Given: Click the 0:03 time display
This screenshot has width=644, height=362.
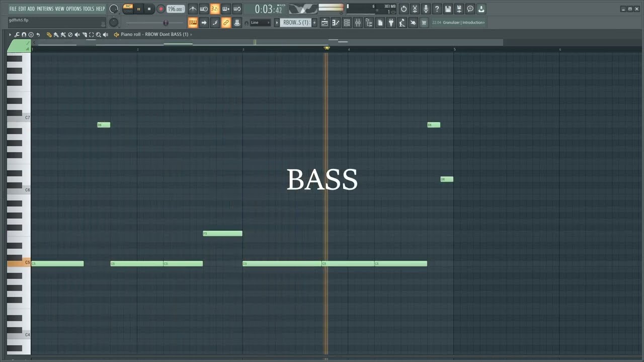Looking at the screenshot, I should point(268,10).
